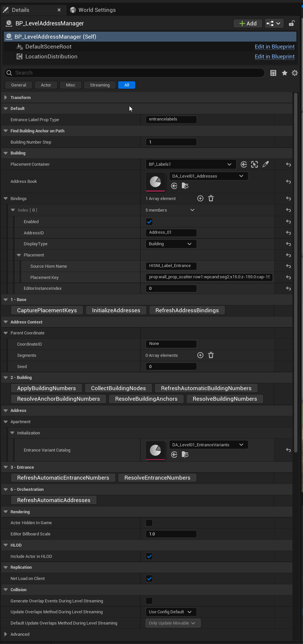Click the Address Book asset thumbnail
This screenshot has height=644, width=303.
click(155, 182)
